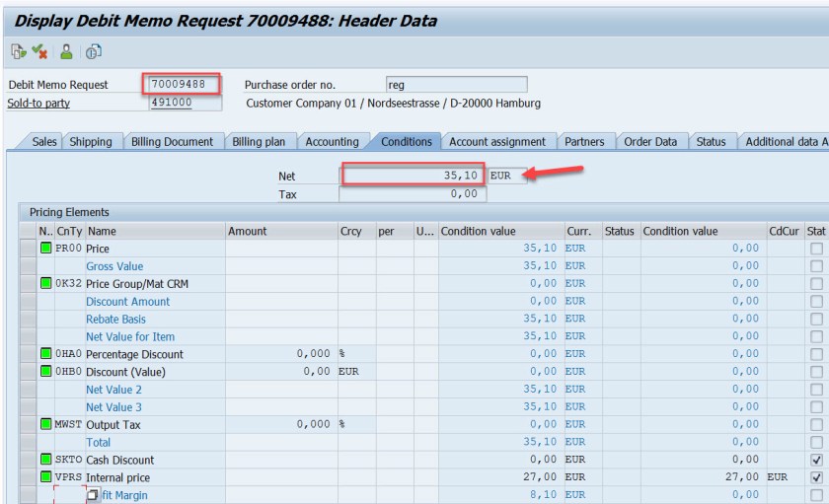The width and height of the screenshot is (829, 504).
Task: Click the Amount column header
Action: point(281,231)
